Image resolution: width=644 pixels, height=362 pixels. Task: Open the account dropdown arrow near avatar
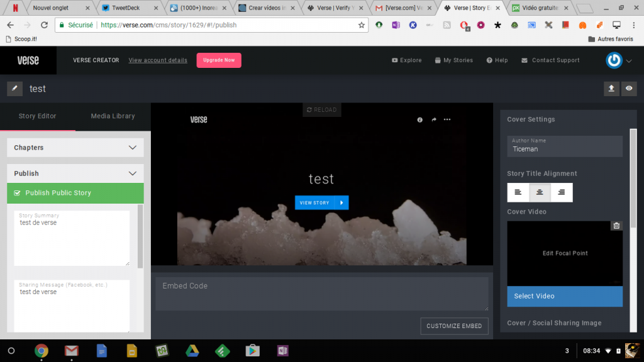(628, 60)
